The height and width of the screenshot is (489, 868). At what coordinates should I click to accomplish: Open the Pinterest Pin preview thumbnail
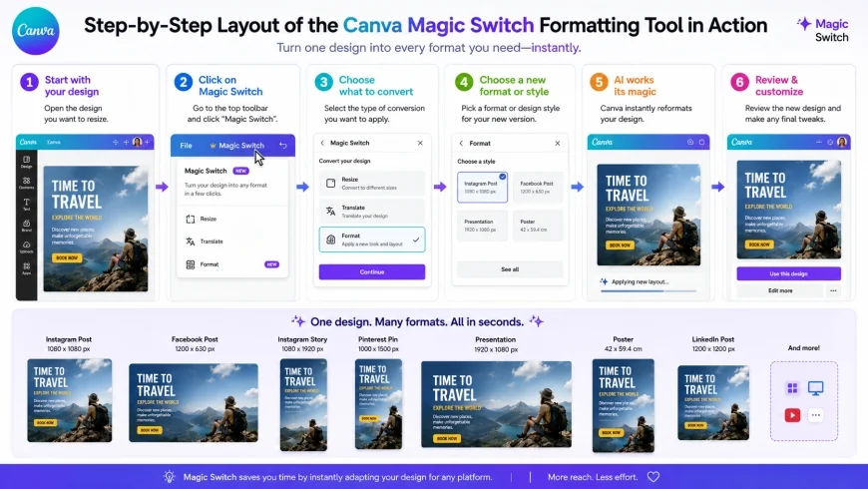(379, 404)
